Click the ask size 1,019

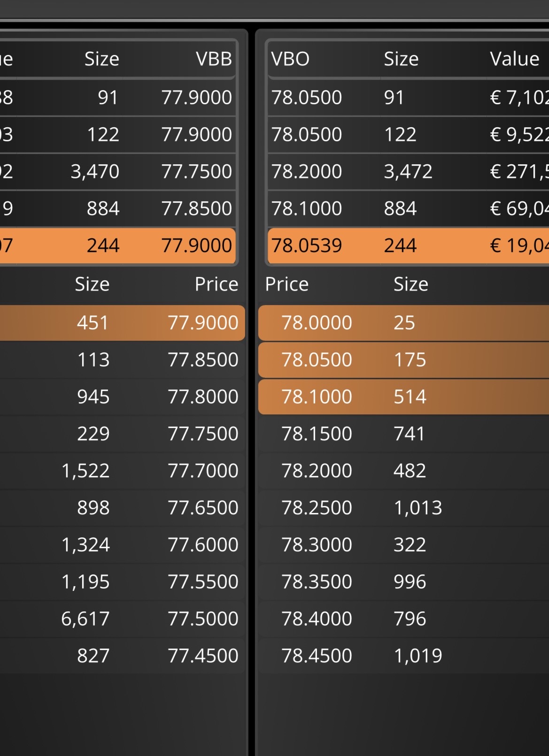click(x=418, y=656)
